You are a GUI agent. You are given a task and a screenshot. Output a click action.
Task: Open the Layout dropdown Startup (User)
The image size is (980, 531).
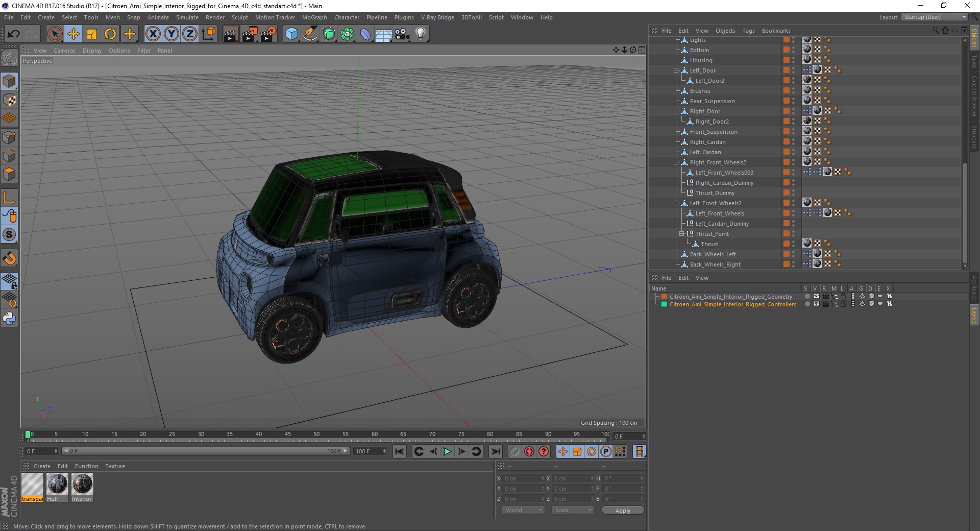click(935, 17)
